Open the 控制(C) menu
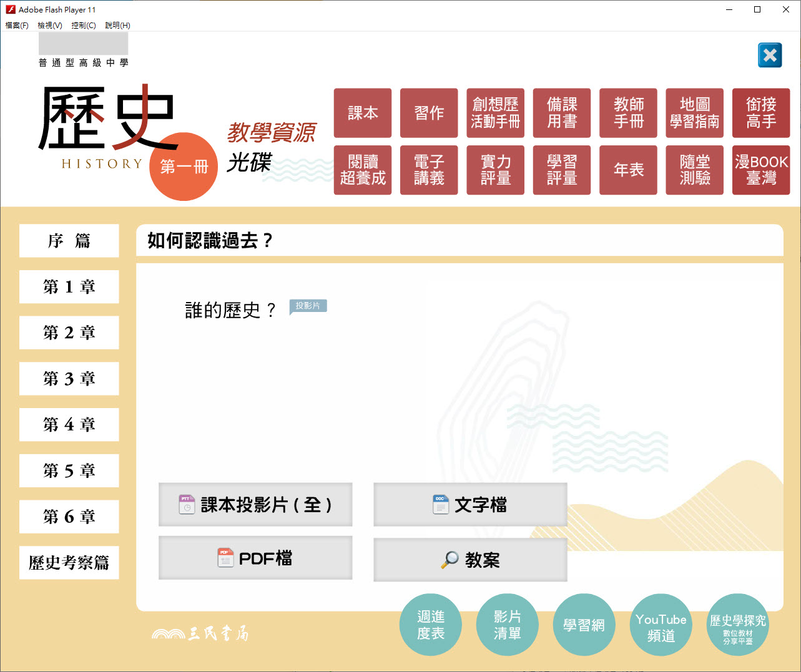The height and width of the screenshot is (672, 801). (x=84, y=26)
